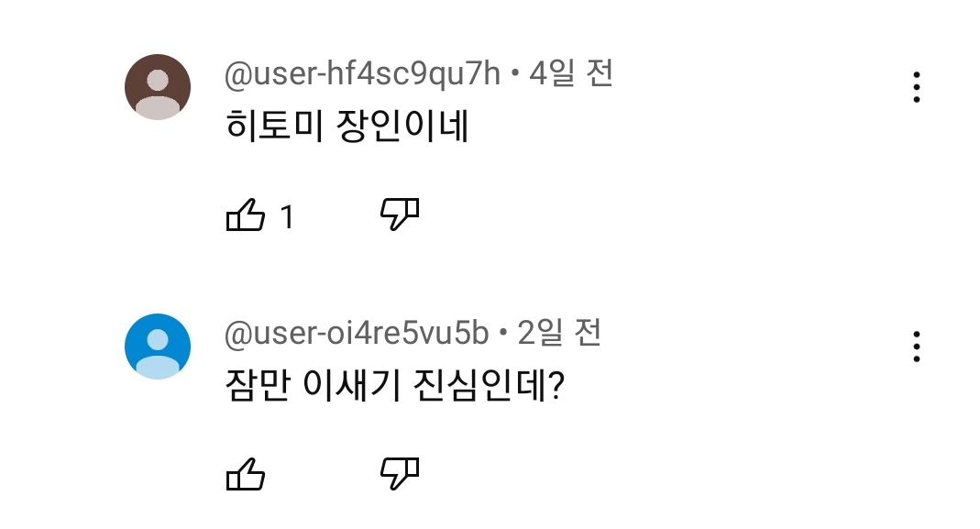980x529 pixels.
Task: Select the comment body posted four days ago
Action: point(347,127)
